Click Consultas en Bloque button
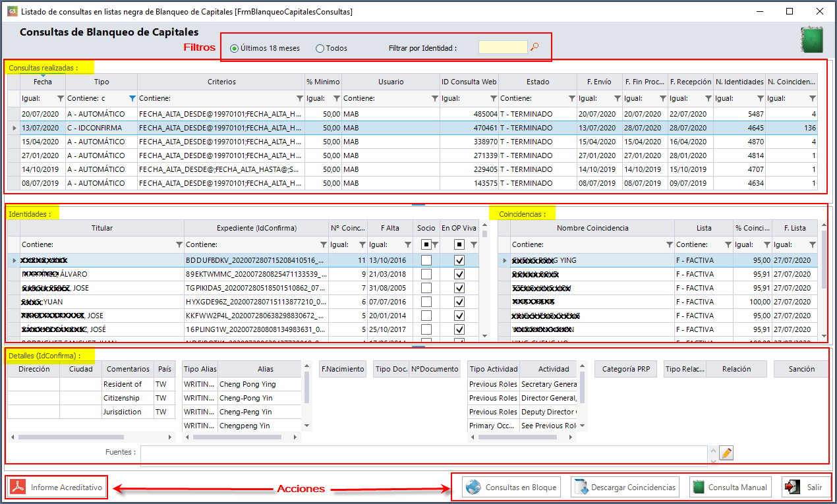 pyautogui.click(x=511, y=488)
